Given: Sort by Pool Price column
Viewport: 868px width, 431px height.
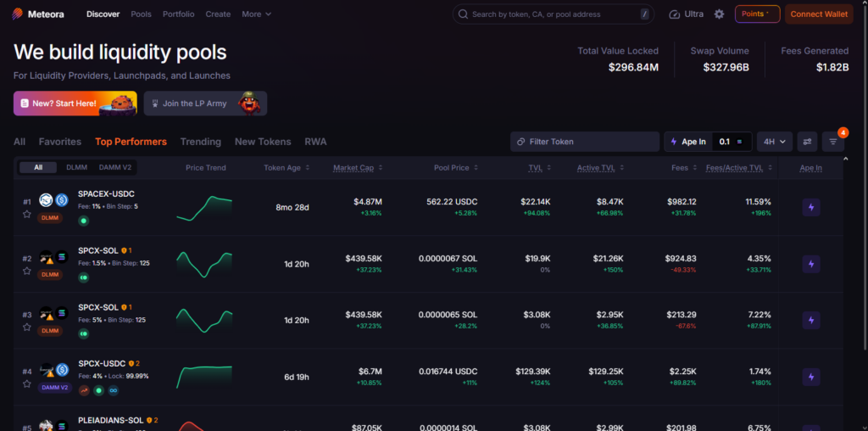Looking at the screenshot, I should coord(456,168).
